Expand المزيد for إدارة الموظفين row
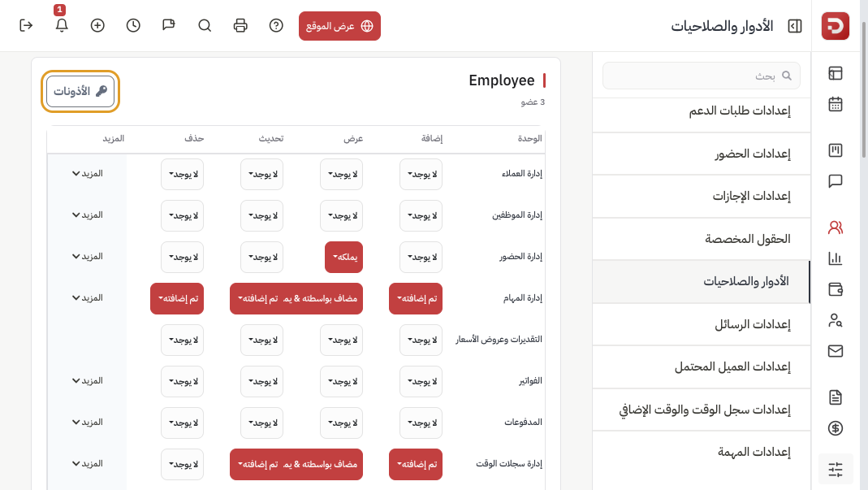The height and width of the screenshot is (490, 868). click(88, 215)
